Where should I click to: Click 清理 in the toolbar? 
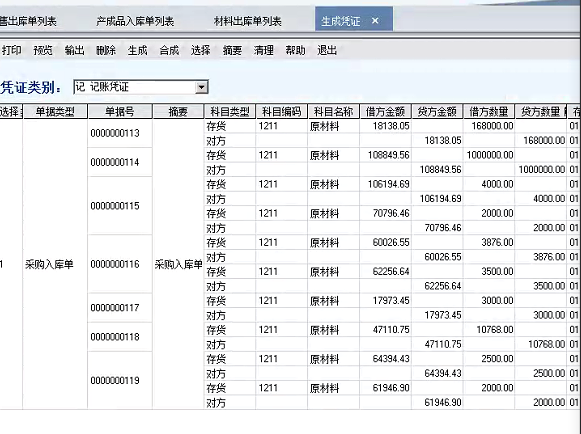[263, 50]
